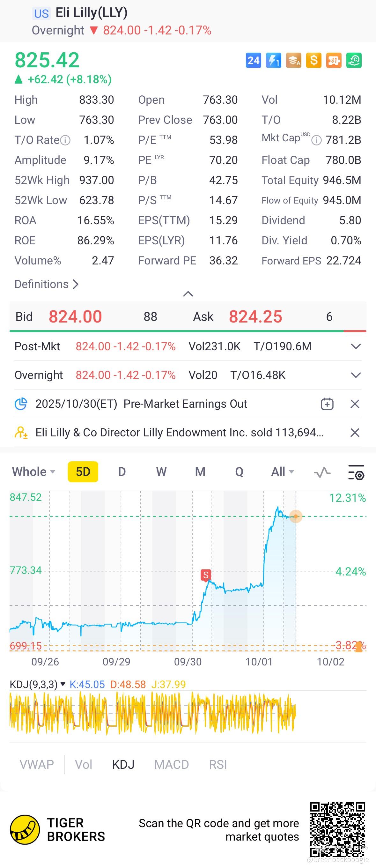The height and width of the screenshot is (868, 376).
Task: Open chart settings icon
Action: coord(356,472)
